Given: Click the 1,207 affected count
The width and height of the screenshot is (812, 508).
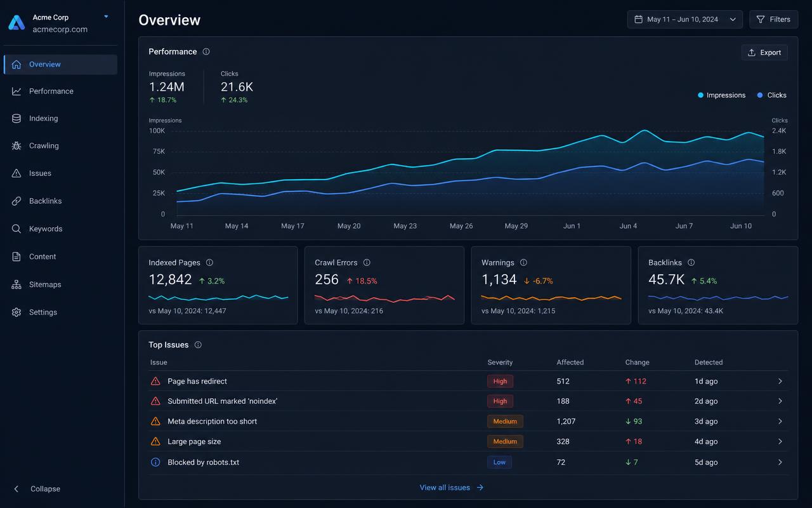Looking at the screenshot, I should point(566,422).
